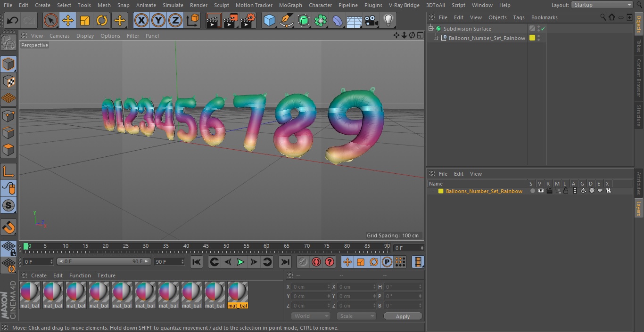Open the Objects panel Tags menu
Image resolution: width=644 pixels, height=332 pixels.
pyautogui.click(x=519, y=17)
